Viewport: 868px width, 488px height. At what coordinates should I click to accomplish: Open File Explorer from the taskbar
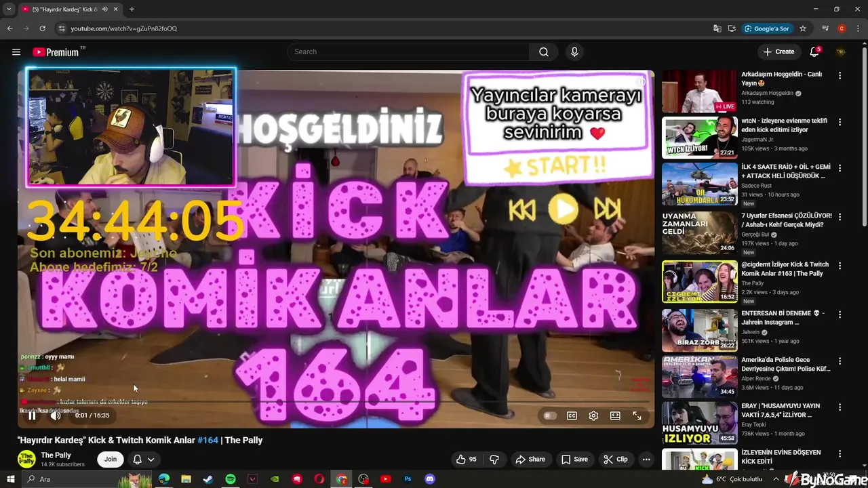tap(186, 479)
